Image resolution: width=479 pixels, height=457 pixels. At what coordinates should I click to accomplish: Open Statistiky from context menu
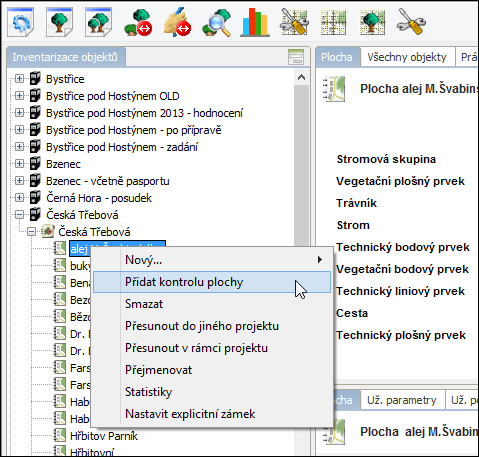coord(212,392)
